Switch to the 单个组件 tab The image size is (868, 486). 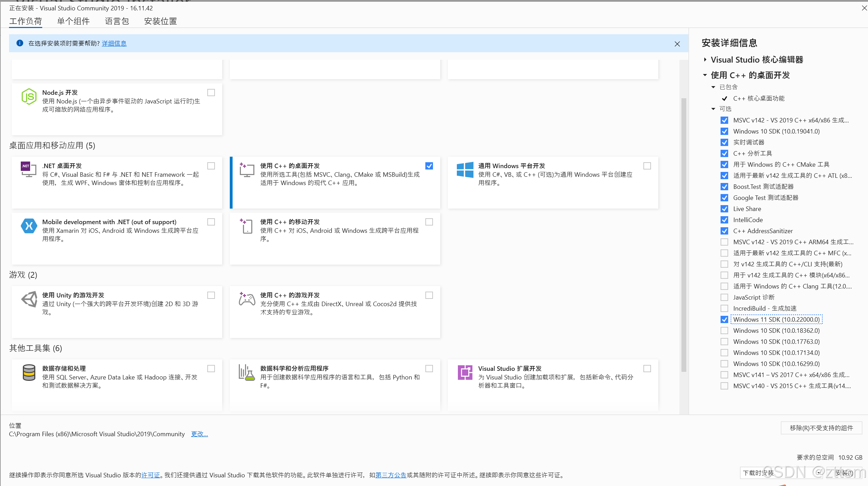[x=73, y=21]
